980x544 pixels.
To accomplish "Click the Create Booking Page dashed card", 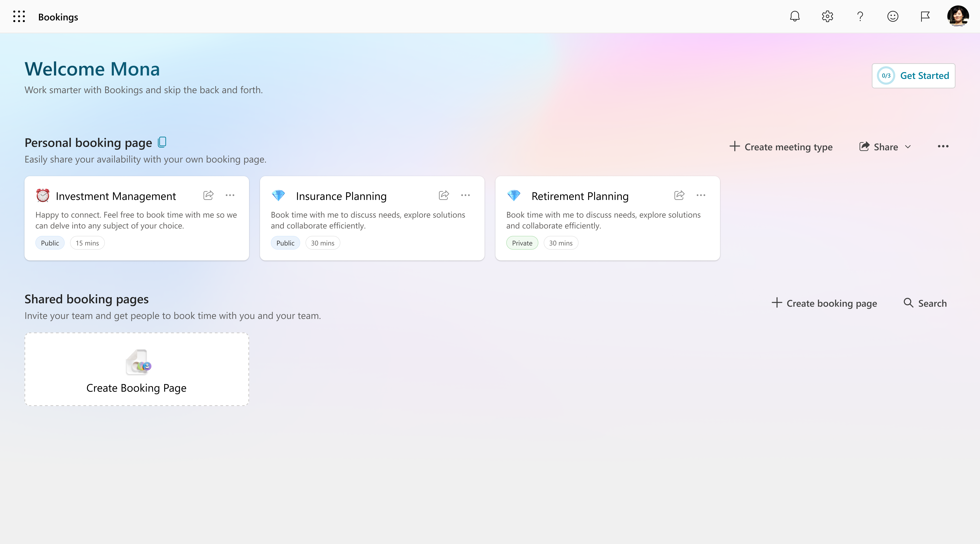I will 137,369.
